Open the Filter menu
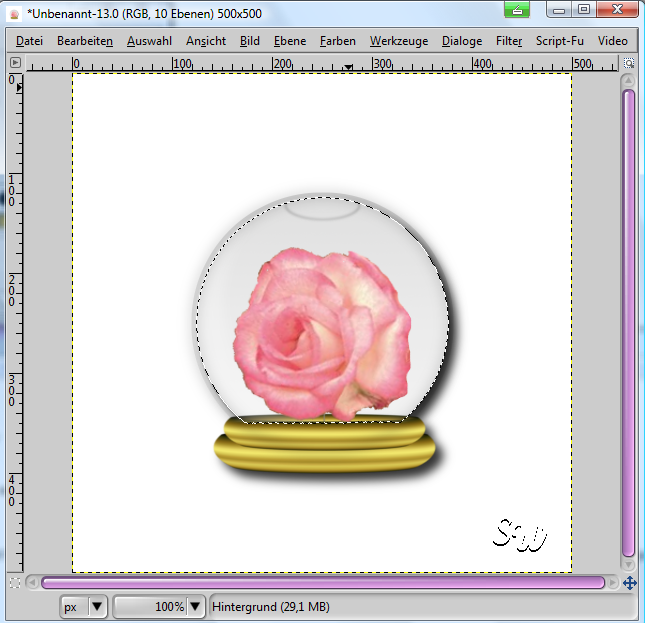The height and width of the screenshot is (623, 645). (x=509, y=41)
